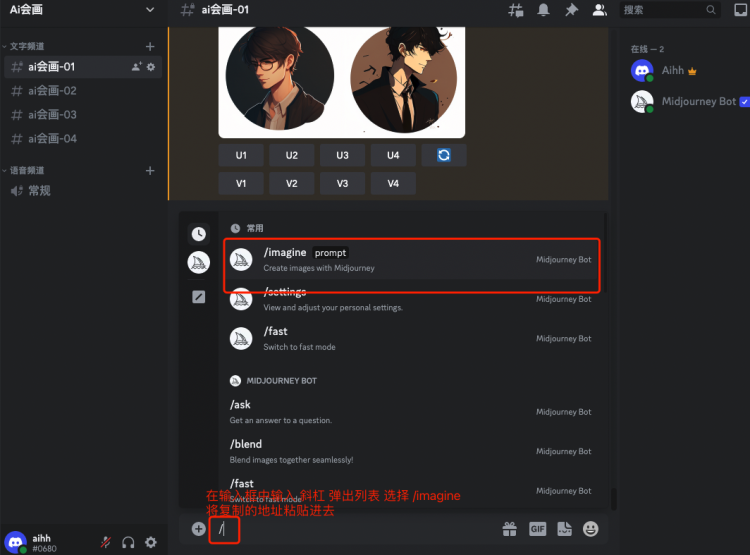Open the generated image grid thumbnail
Image resolution: width=750 pixels, height=555 pixels.
point(342,82)
